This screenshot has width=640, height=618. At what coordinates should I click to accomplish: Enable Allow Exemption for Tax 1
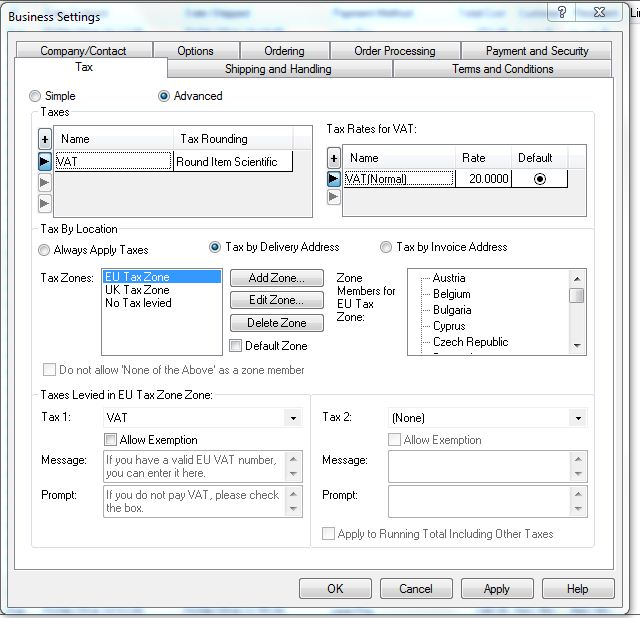click(111, 440)
